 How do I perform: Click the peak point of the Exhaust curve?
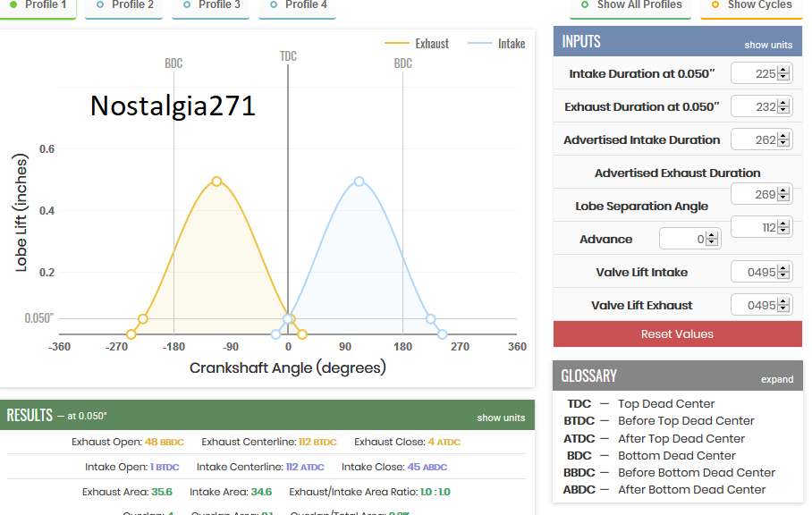point(217,182)
